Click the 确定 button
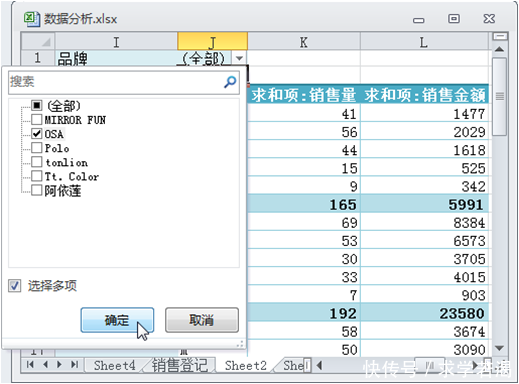Viewport: 519px width, 384px height. (x=117, y=320)
